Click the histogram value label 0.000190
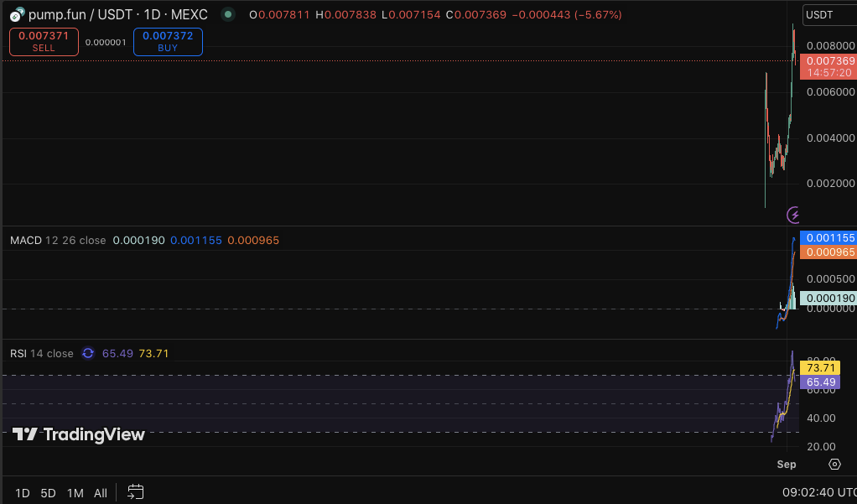Screen dimensions: 857x504 coord(830,298)
